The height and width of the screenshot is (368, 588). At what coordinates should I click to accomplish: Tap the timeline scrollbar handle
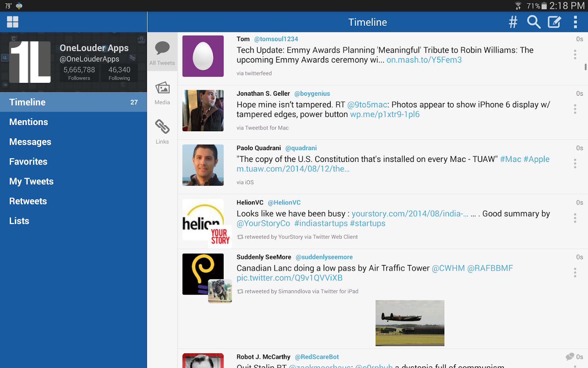point(586,67)
